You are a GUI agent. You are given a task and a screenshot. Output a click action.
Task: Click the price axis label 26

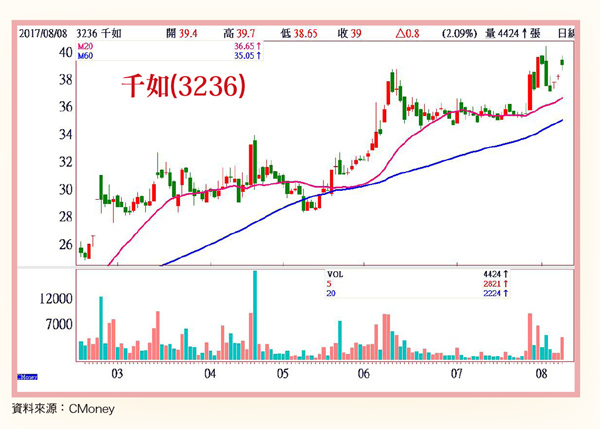click(65, 245)
